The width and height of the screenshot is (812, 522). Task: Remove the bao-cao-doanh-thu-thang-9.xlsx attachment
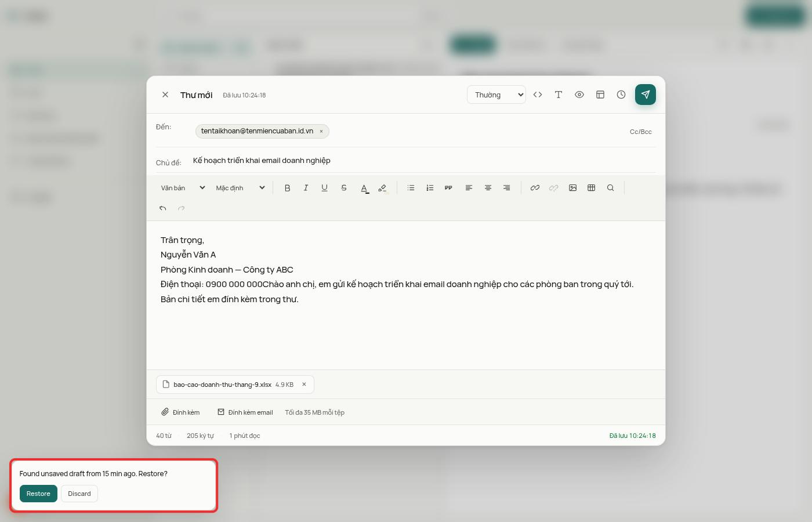[304, 385]
